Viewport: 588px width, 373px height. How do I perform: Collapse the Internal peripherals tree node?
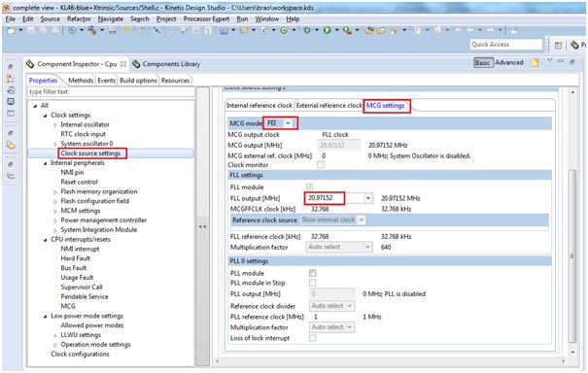pos(45,163)
